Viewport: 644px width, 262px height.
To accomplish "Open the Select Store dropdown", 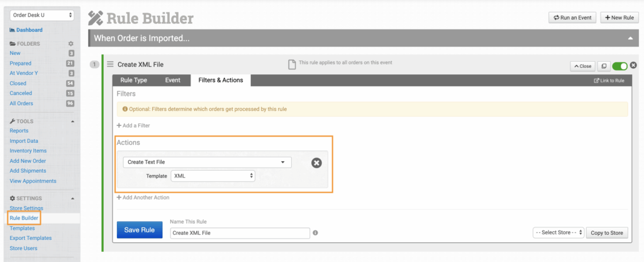I will [x=558, y=232].
